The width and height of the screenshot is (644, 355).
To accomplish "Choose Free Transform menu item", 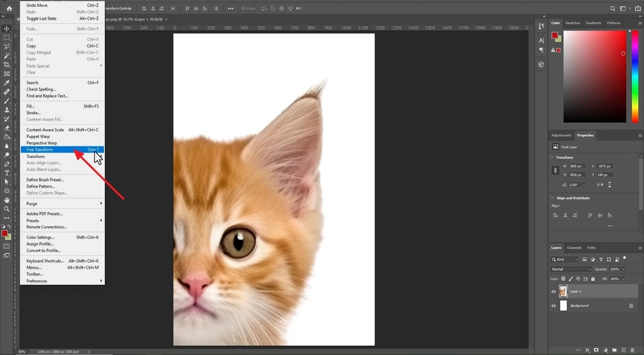I will click(x=62, y=150).
